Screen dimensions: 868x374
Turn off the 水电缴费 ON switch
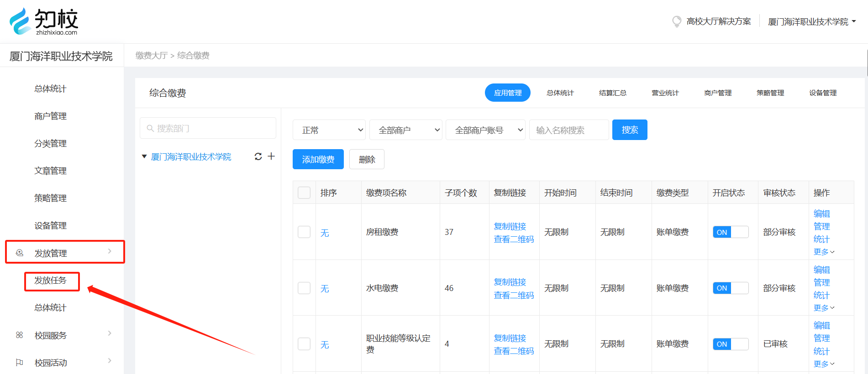[730, 288]
